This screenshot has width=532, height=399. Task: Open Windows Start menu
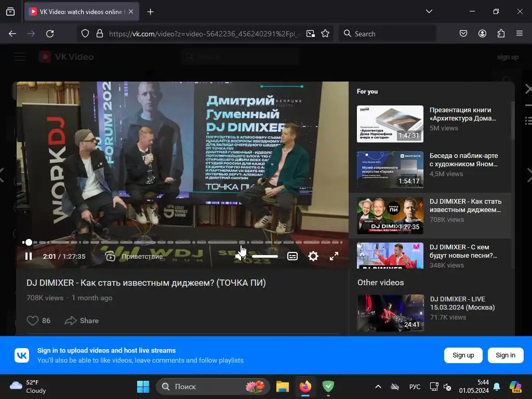(x=143, y=387)
